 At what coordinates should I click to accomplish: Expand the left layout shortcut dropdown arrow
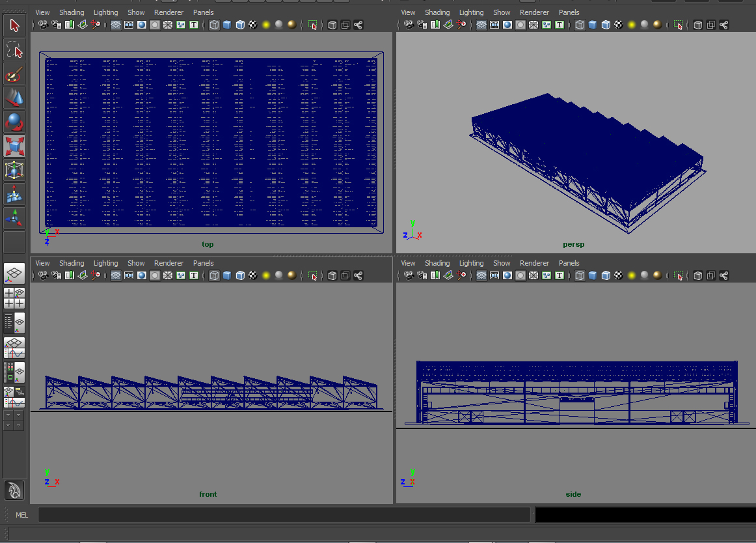[8, 415]
